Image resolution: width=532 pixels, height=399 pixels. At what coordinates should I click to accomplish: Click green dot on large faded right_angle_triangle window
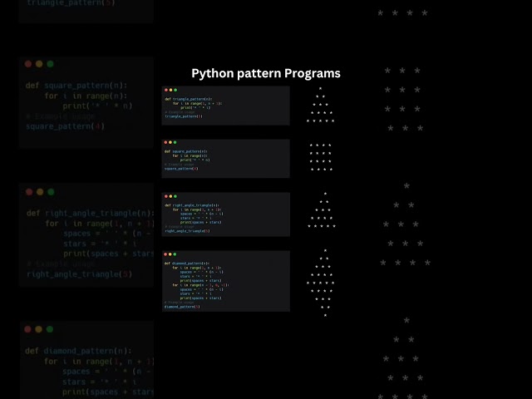click(x=51, y=192)
